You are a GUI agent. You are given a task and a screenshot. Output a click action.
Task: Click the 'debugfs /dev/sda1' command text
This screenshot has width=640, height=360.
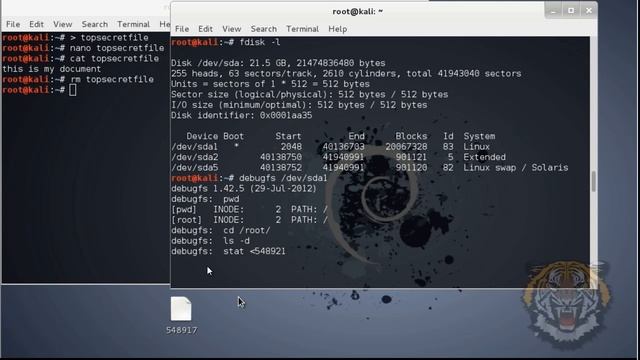(x=283, y=178)
